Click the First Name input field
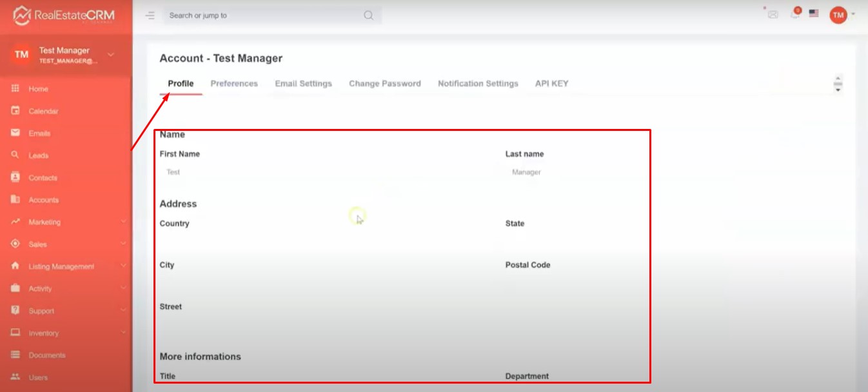Viewport: 868px width, 392px height. (322, 172)
